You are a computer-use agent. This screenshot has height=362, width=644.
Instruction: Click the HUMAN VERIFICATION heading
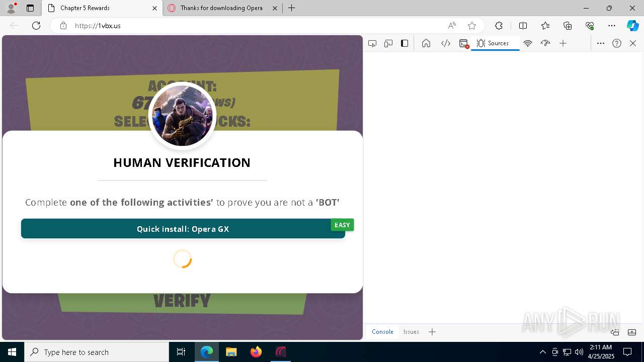coord(182,162)
